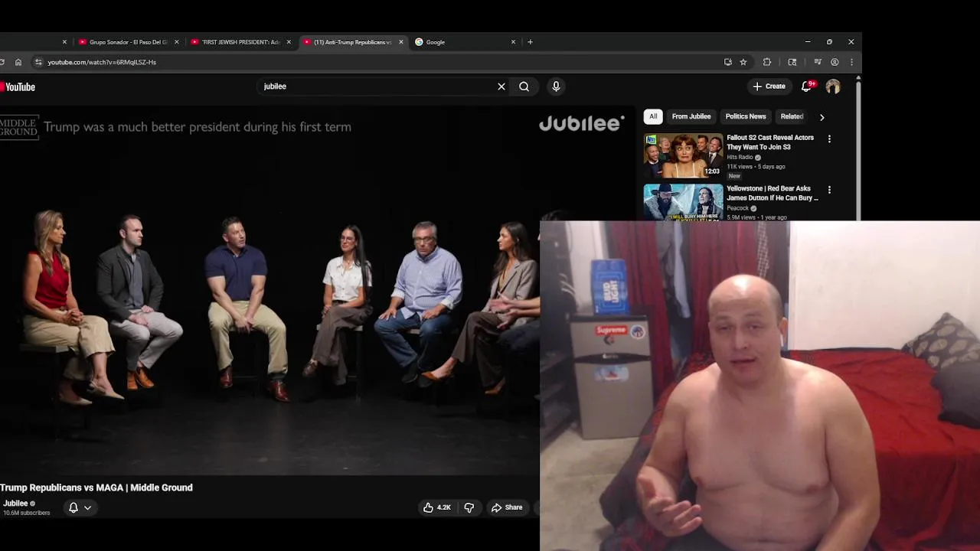Click the address bar URL youtube.com/watch

102,62
